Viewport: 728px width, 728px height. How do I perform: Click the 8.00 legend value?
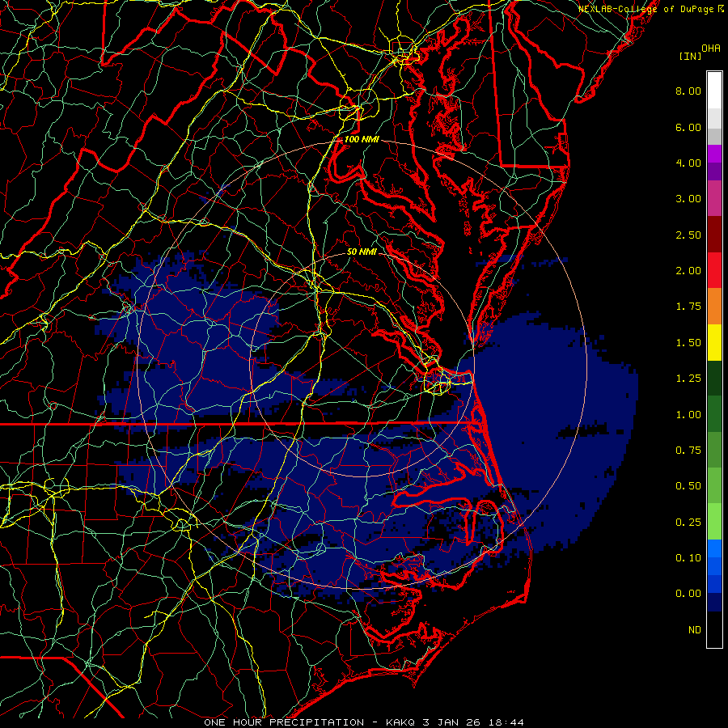[x=688, y=91]
